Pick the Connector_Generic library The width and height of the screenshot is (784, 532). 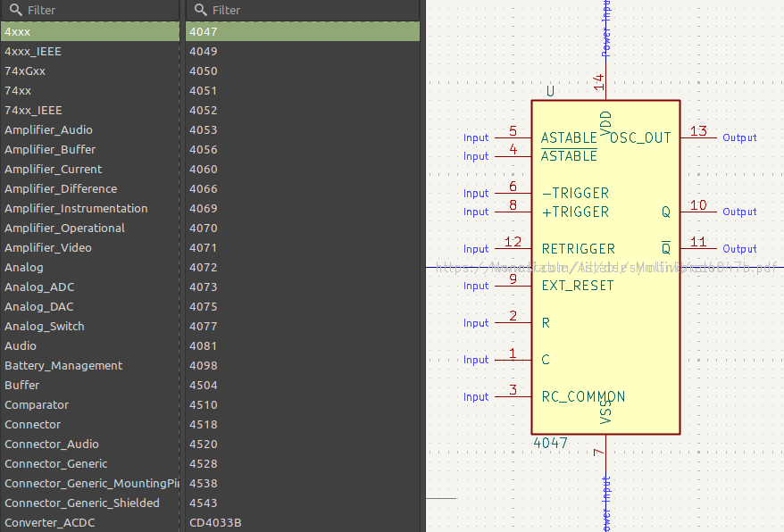55,463
